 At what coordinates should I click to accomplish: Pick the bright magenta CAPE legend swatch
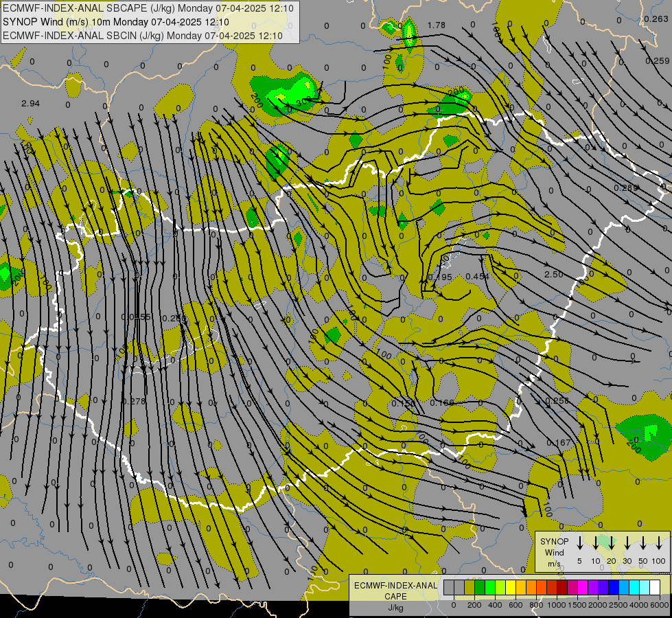coord(583,587)
